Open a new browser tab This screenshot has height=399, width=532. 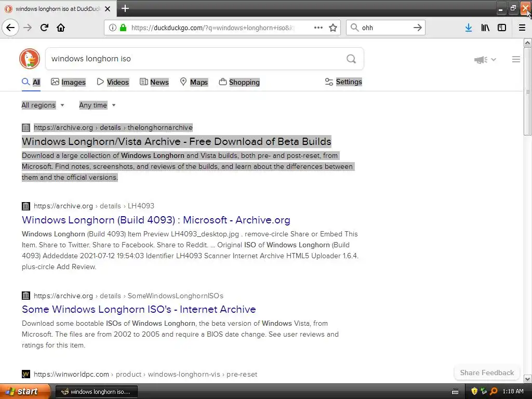pyautogui.click(x=125, y=8)
